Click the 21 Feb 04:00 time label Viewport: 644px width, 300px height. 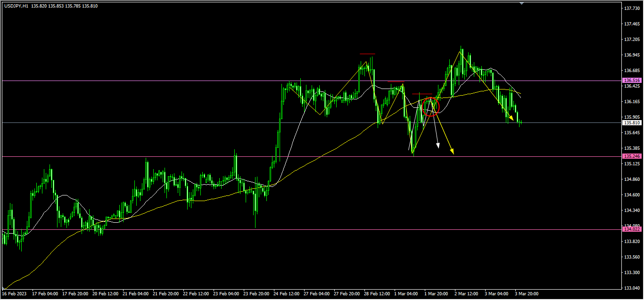click(x=134, y=293)
